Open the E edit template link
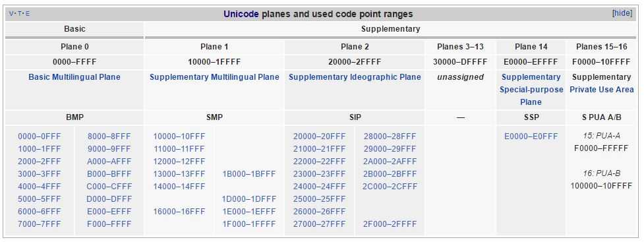This screenshot has height=242, width=644. point(28,14)
